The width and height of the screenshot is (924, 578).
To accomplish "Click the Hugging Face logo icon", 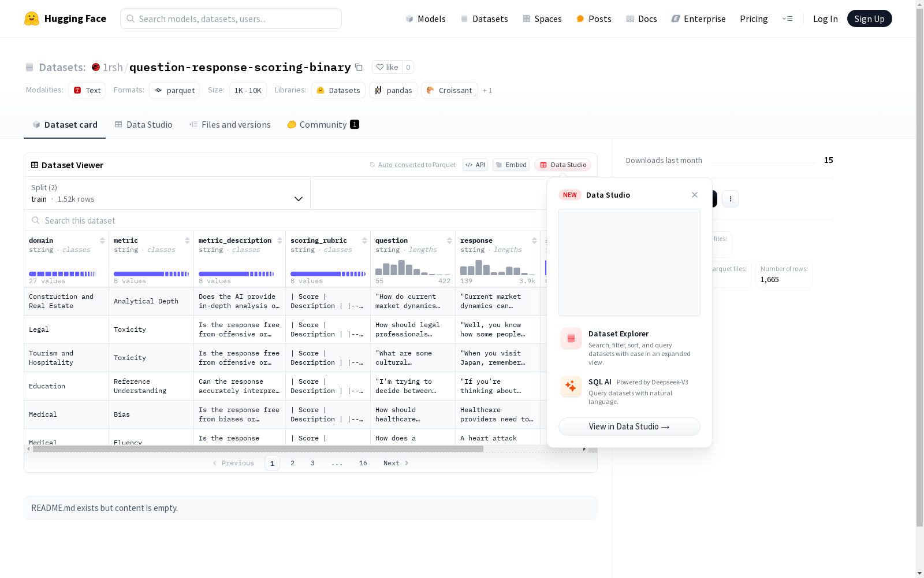I will [32, 18].
